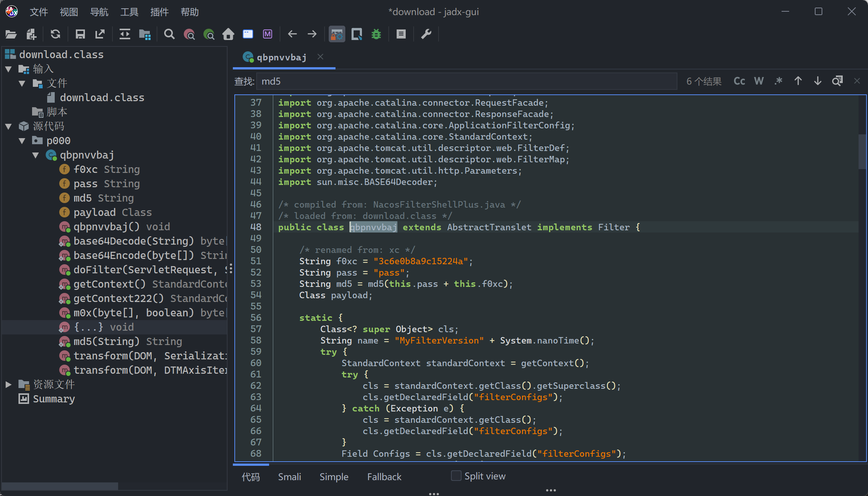Open the 工具 menu
The image size is (868, 496).
click(x=129, y=12)
